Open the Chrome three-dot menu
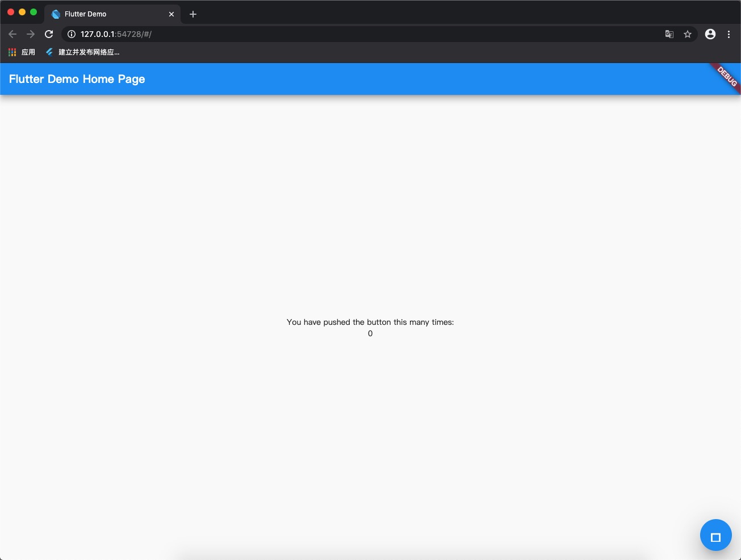This screenshot has height=560, width=741. [x=729, y=34]
